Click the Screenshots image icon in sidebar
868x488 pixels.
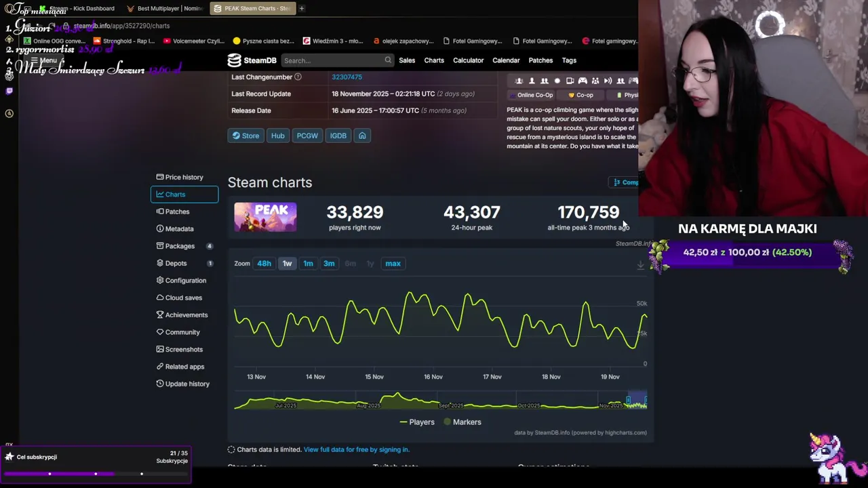tap(160, 349)
